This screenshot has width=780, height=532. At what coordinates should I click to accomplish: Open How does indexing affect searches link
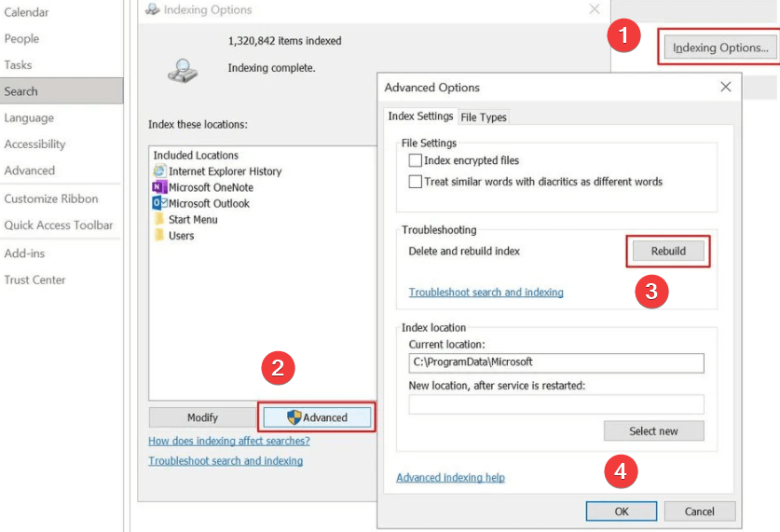pyautogui.click(x=229, y=441)
